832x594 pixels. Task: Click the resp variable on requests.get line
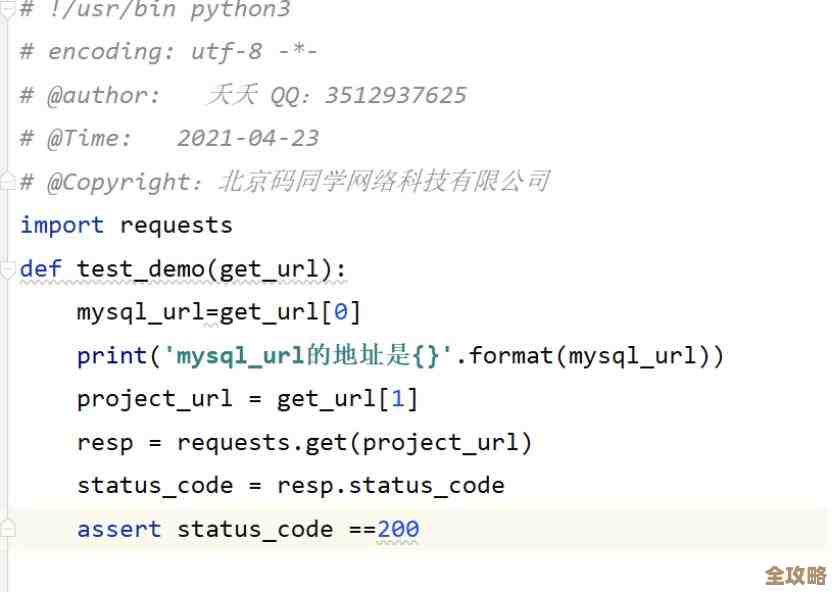coord(105,442)
